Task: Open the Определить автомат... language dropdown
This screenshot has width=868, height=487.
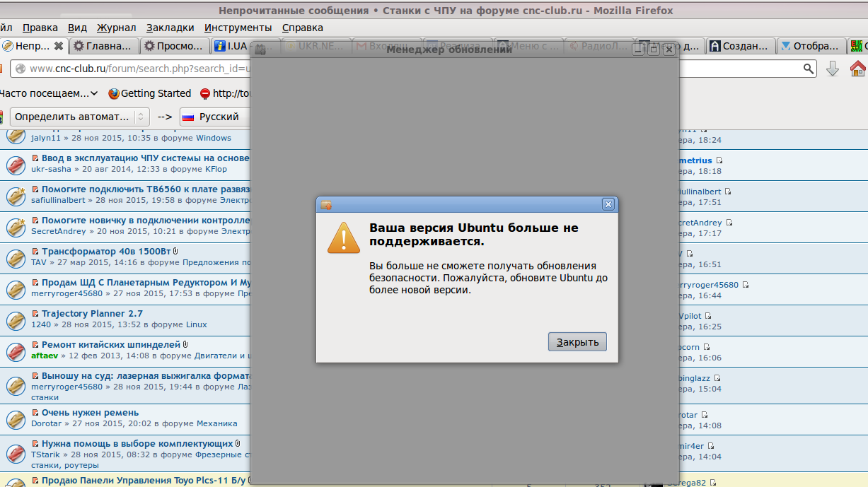Action: pos(79,117)
